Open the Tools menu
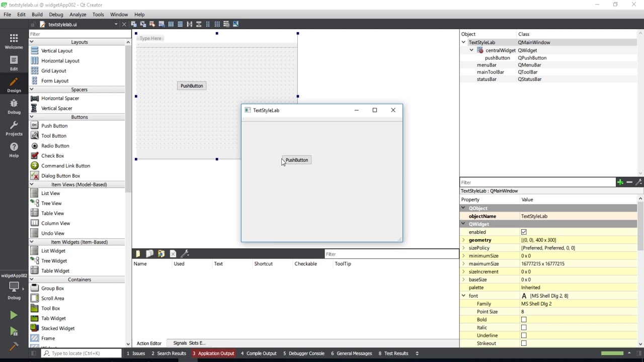644x362 pixels. tap(98, 15)
